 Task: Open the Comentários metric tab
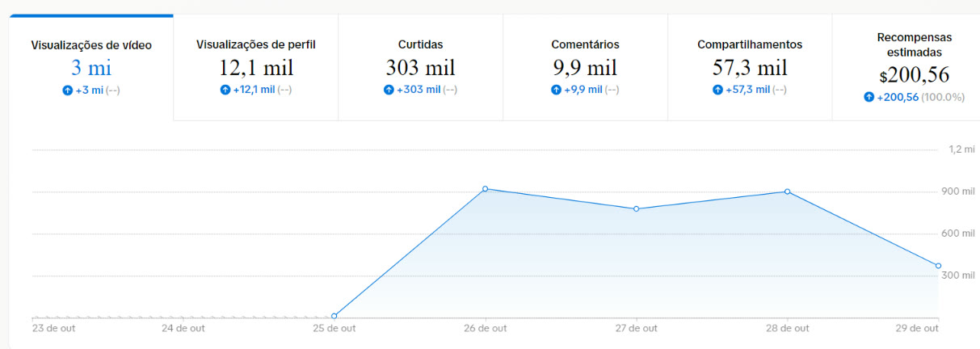[586, 68]
